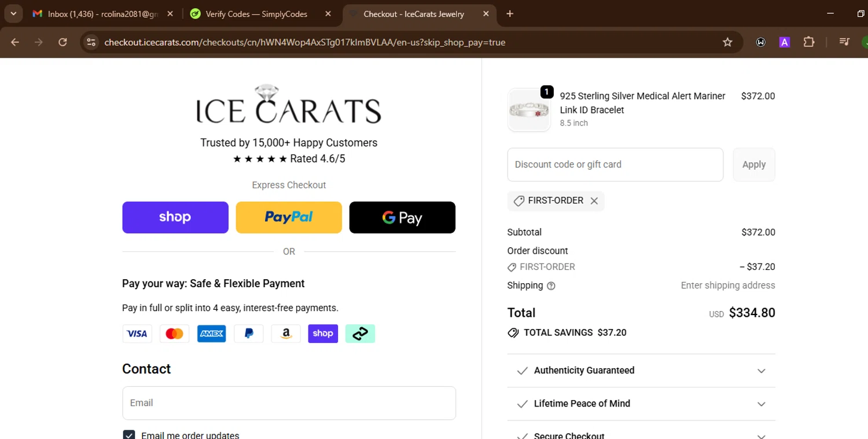Expand Authenticity Guaranteed section
Screen dimensions: 868x439
(x=641, y=371)
